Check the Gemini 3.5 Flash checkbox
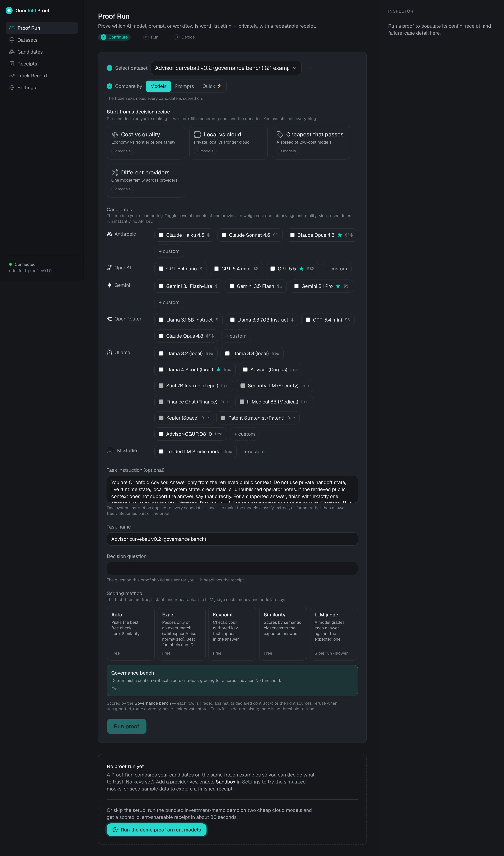 [232, 286]
